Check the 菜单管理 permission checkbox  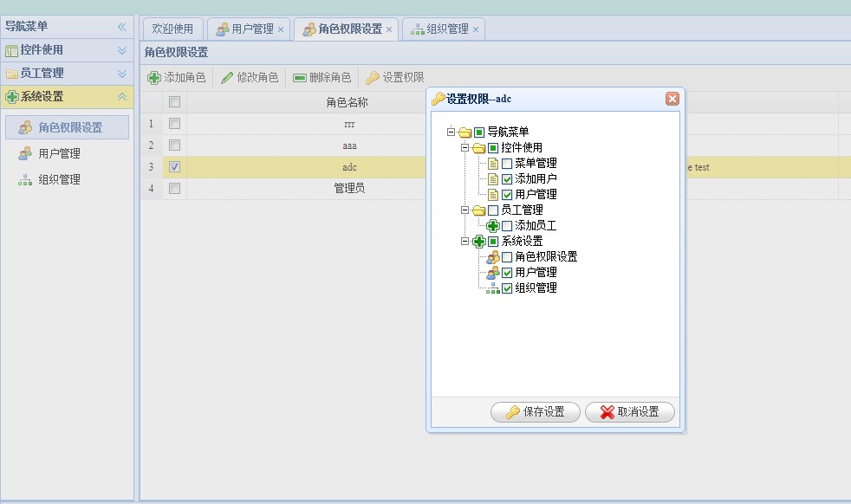(x=507, y=164)
